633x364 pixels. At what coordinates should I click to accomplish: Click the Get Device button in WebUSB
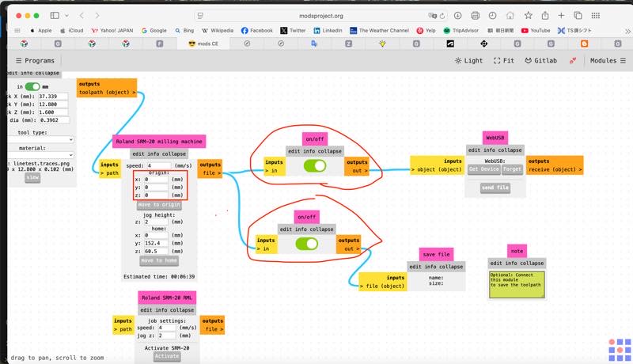(484, 169)
